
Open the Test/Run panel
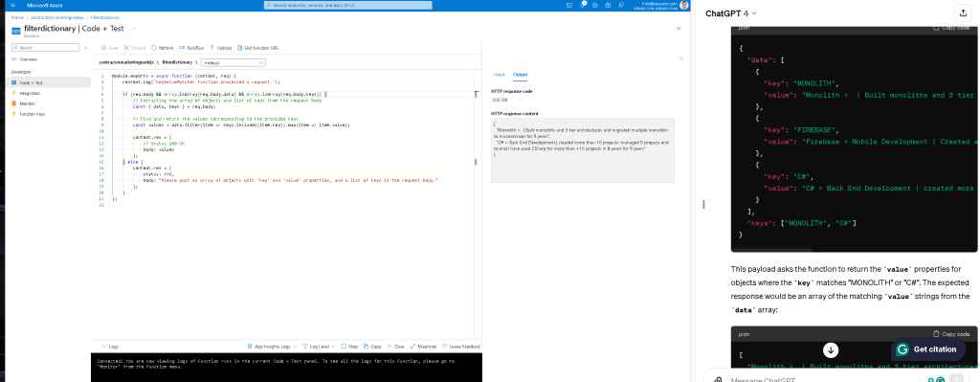tap(191, 48)
